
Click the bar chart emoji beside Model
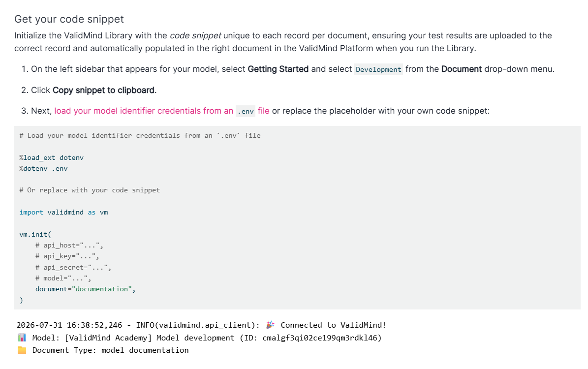point(22,338)
